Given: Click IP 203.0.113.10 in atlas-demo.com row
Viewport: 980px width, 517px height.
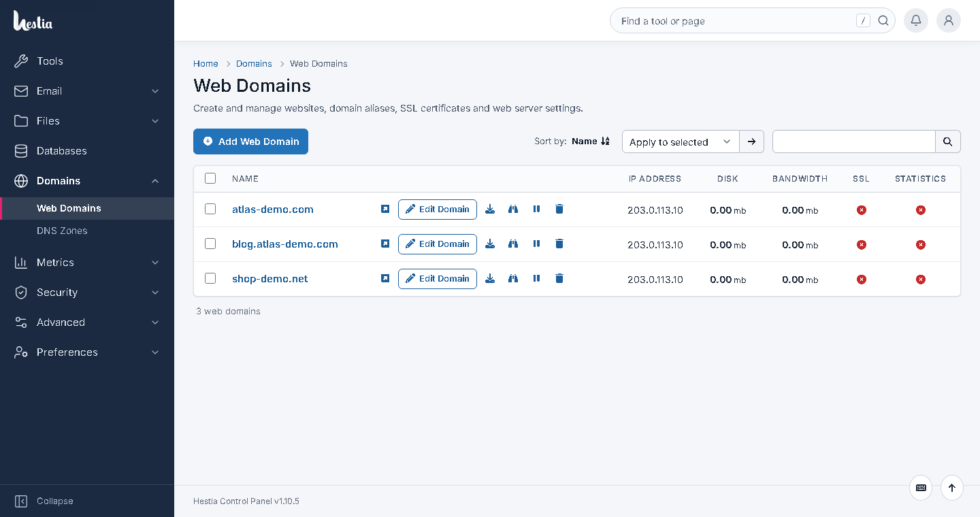Looking at the screenshot, I should [x=655, y=210].
